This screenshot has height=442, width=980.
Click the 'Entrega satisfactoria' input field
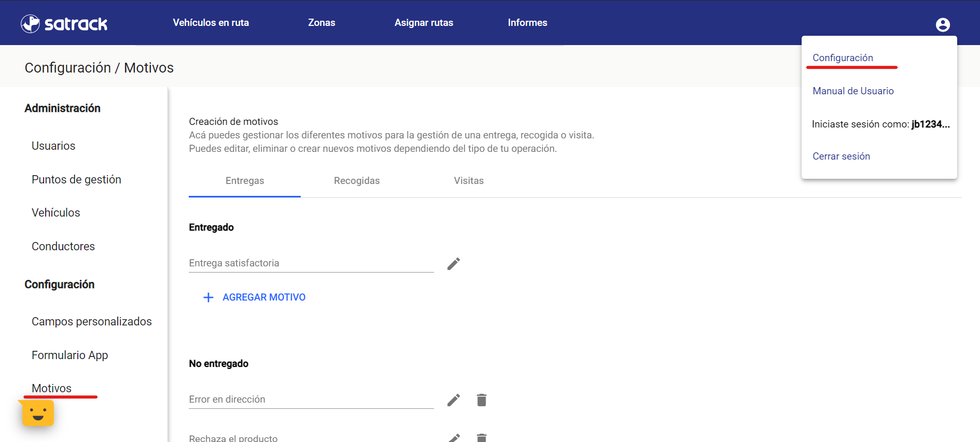coord(311,263)
